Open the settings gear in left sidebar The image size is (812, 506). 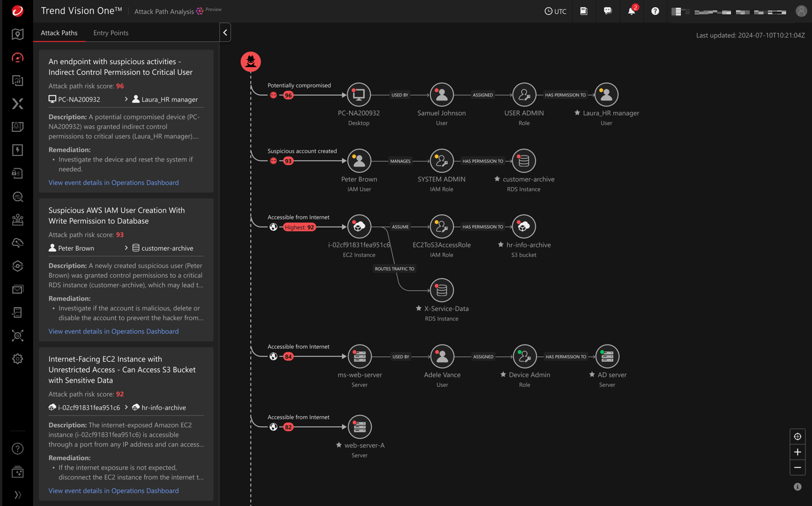[x=18, y=359]
